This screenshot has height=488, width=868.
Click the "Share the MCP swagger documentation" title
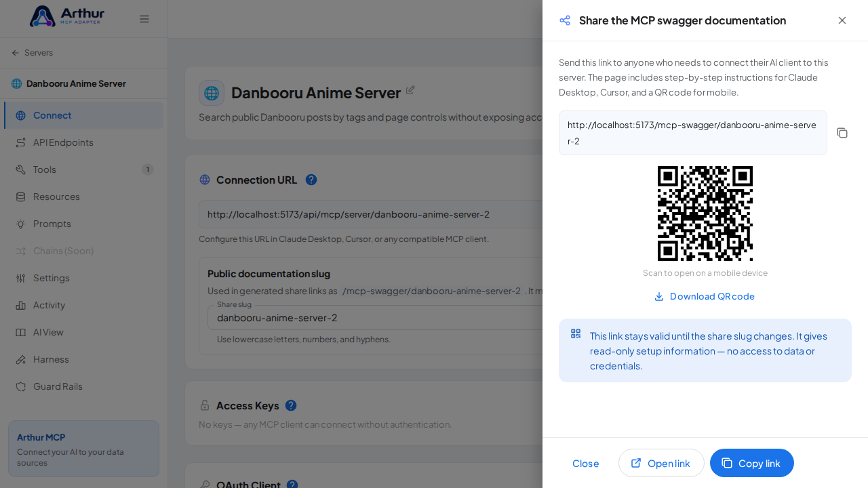[682, 20]
